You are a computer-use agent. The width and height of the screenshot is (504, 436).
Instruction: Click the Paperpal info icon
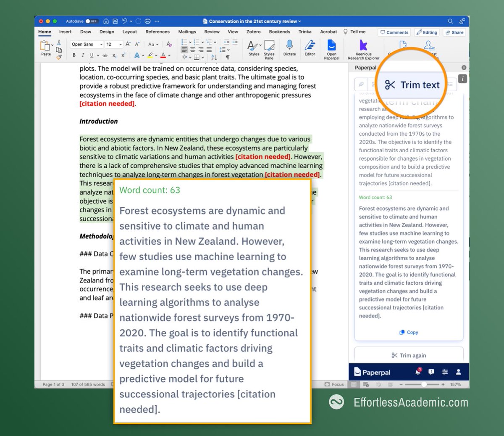tap(462, 79)
